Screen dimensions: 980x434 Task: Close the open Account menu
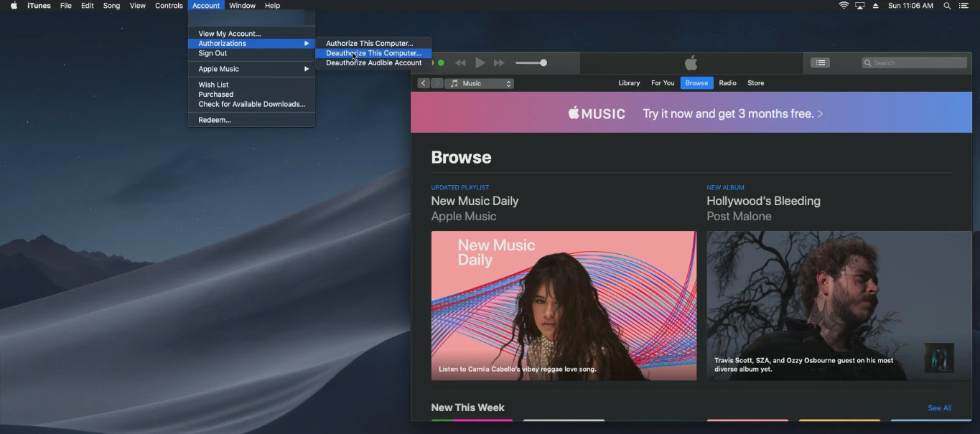click(206, 6)
